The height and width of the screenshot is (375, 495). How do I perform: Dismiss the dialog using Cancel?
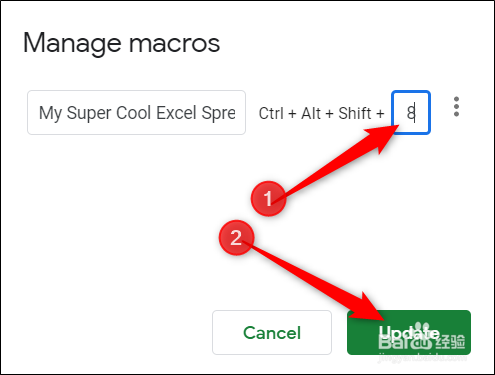click(272, 332)
